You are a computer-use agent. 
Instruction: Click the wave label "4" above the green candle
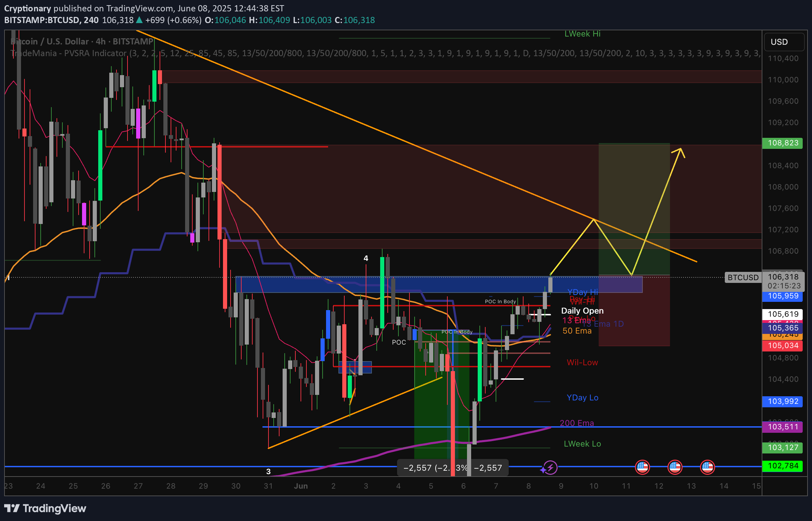(366, 258)
